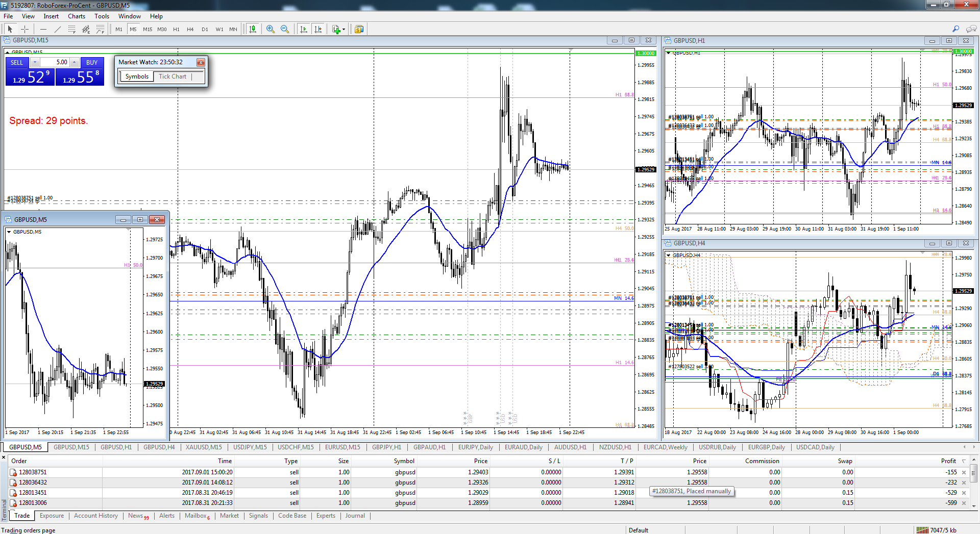
Task: Open the New Order toolbar icon
Action: pyautogui.click(x=359, y=29)
